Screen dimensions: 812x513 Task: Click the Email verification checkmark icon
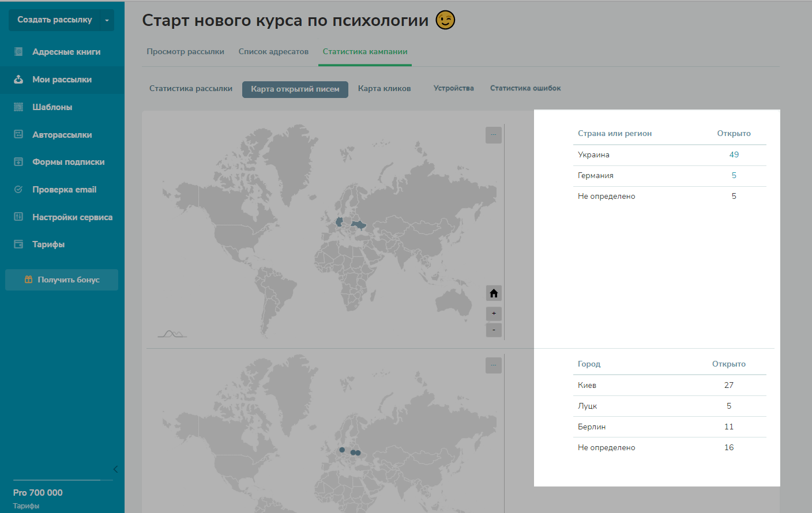click(x=18, y=190)
